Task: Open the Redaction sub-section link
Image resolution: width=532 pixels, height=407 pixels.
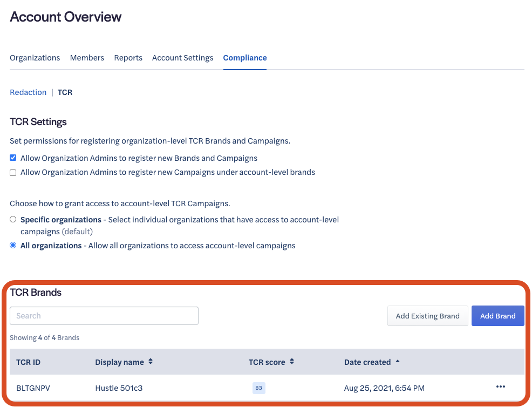Action: 28,92
